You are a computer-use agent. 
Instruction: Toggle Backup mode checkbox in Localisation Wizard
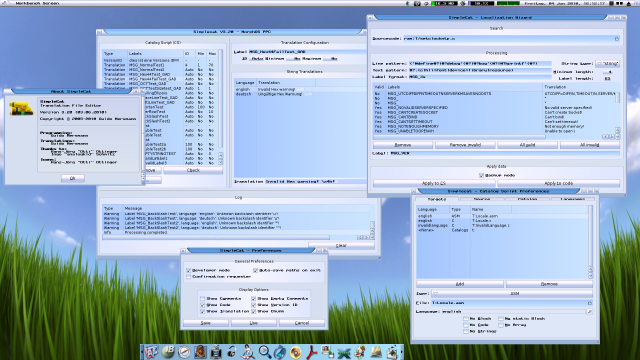tap(481, 175)
